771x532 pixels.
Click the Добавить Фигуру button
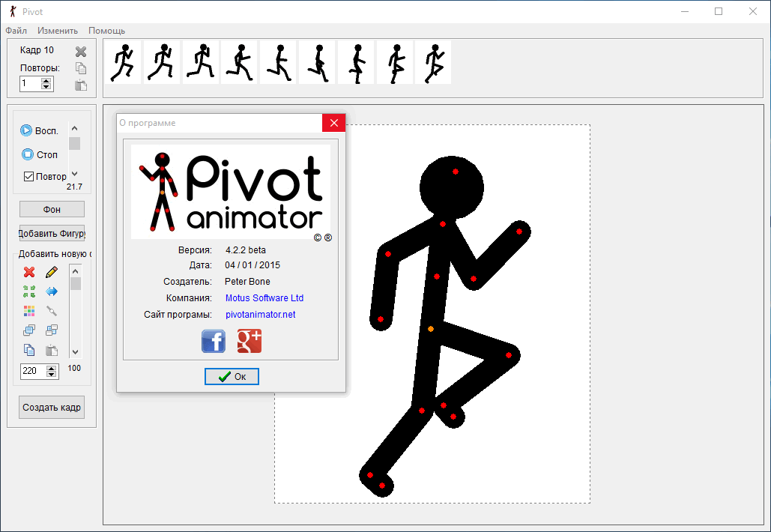tap(52, 233)
